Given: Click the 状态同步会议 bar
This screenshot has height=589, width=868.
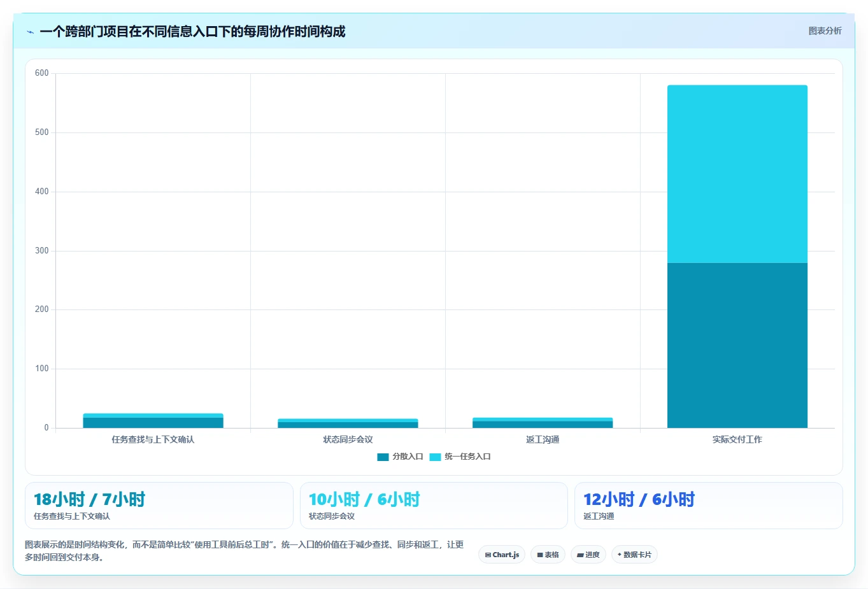Looking at the screenshot, I should 348,423.
